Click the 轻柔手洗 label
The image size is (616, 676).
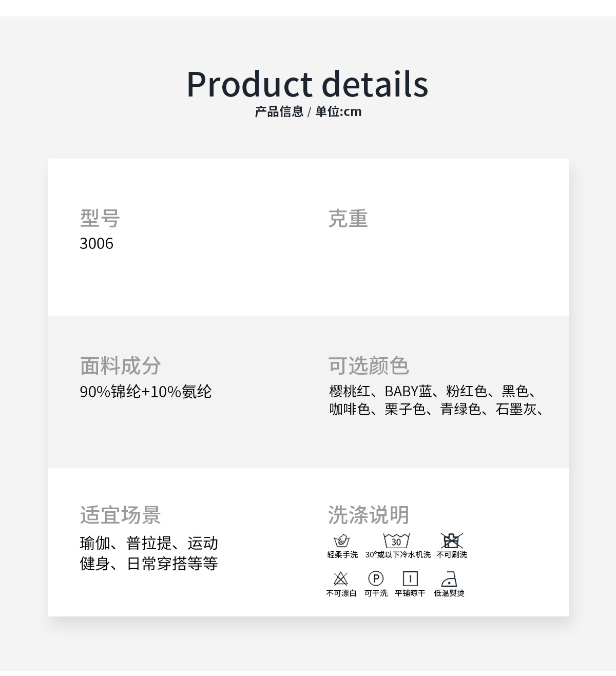point(342,555)
